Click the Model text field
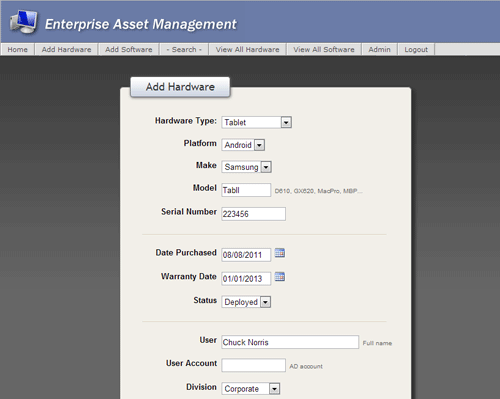The height and width of the screenshot is (399, 500). pos(246,190)
